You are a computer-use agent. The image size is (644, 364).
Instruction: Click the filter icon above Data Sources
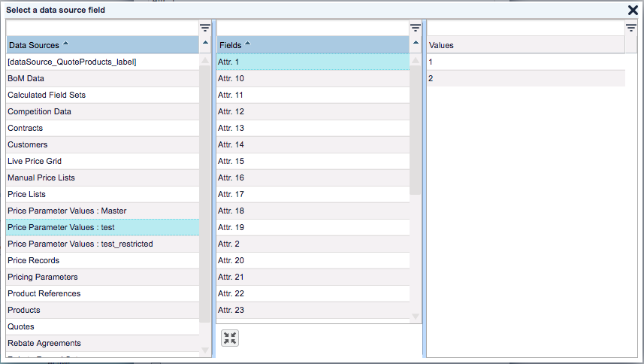[205, 28]
